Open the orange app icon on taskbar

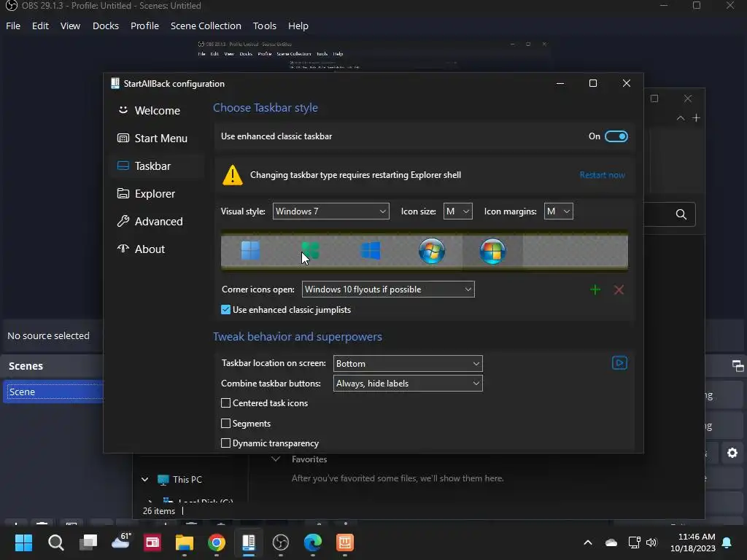coord(345,542)
